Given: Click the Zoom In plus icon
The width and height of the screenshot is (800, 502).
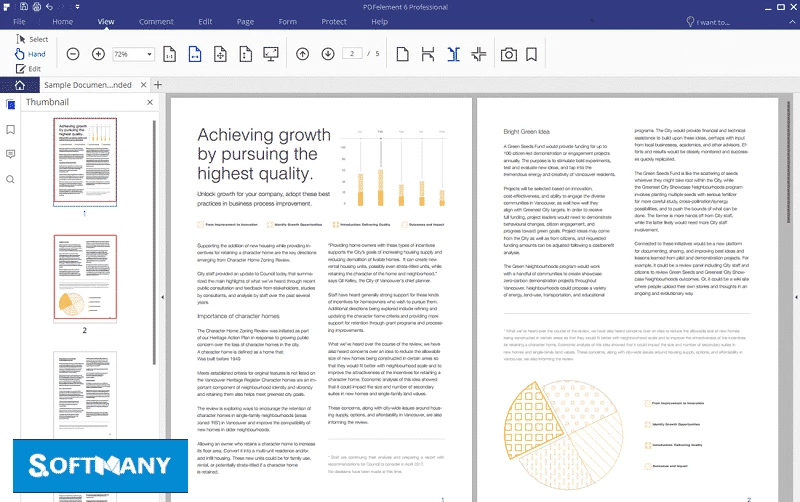Looking at the screenshot, I should [98, 54].
